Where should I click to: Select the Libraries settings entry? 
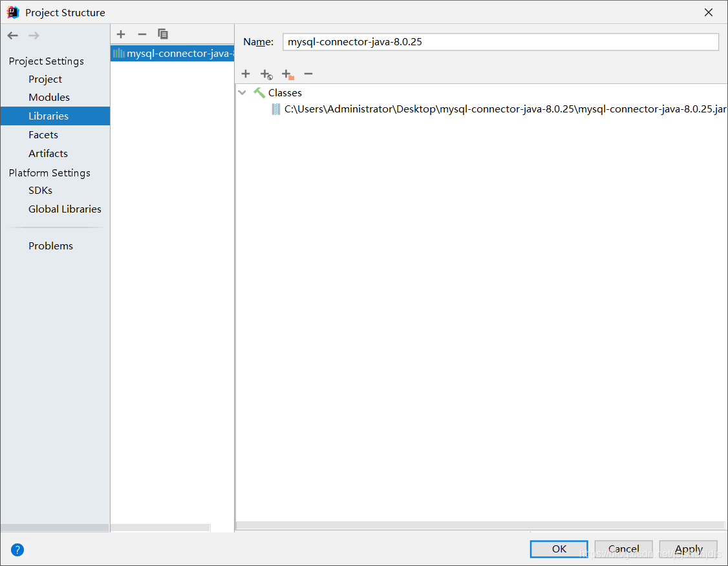[48, 116]
